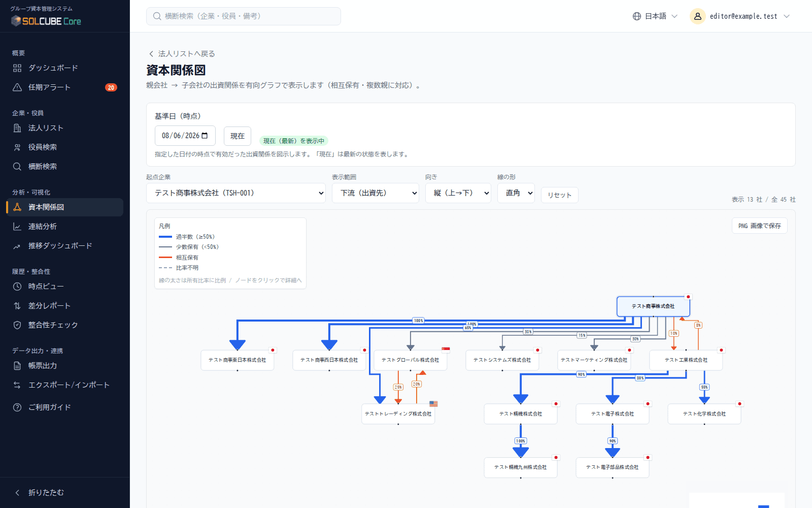Click the corporation list building icon
The image size is (812, 508).
17,128
